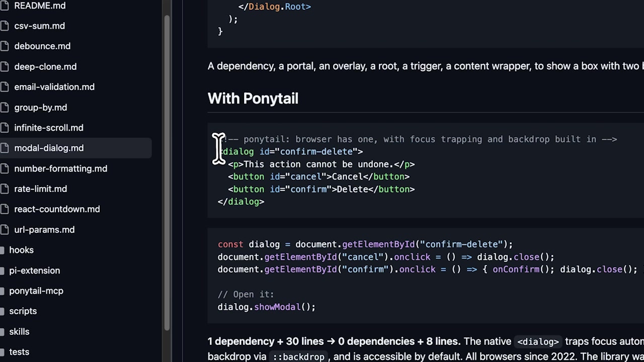Click the file icon beside csv-sum.md
Viewport: 644px width, 362px height.
click(x=5, y=26)
